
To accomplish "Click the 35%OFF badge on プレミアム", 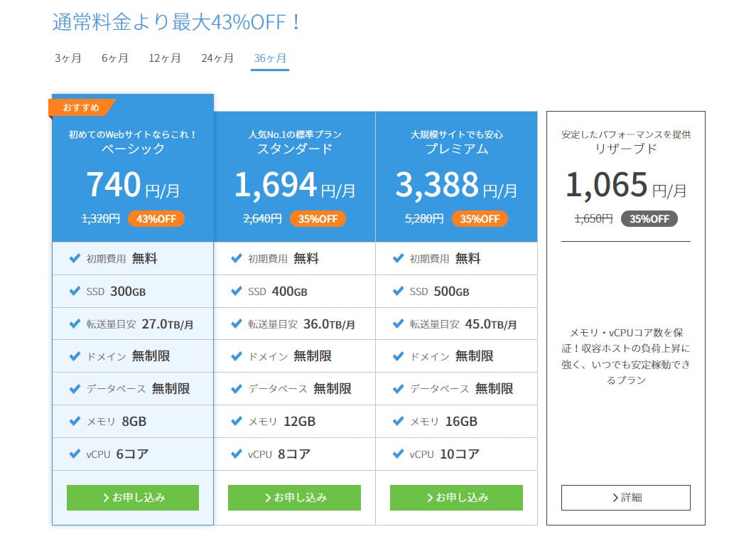I will (x=480, y=219).
